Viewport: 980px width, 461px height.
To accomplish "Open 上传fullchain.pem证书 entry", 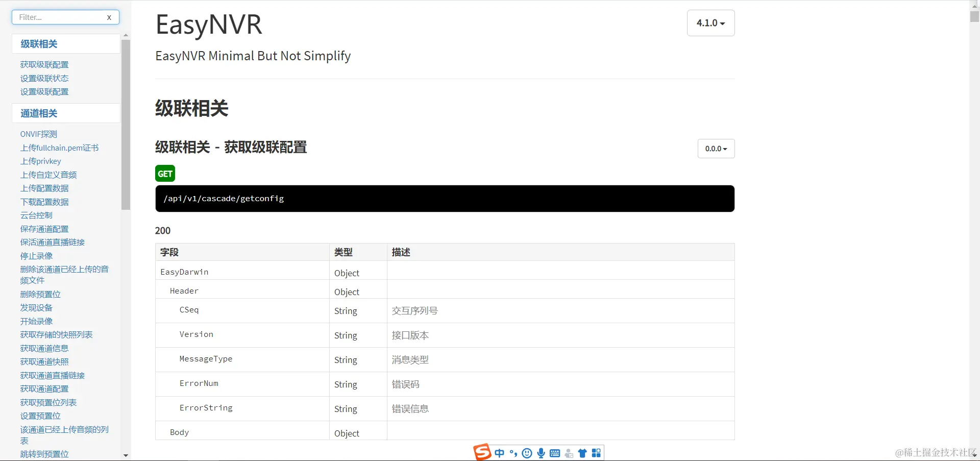I will pos(59,148).
